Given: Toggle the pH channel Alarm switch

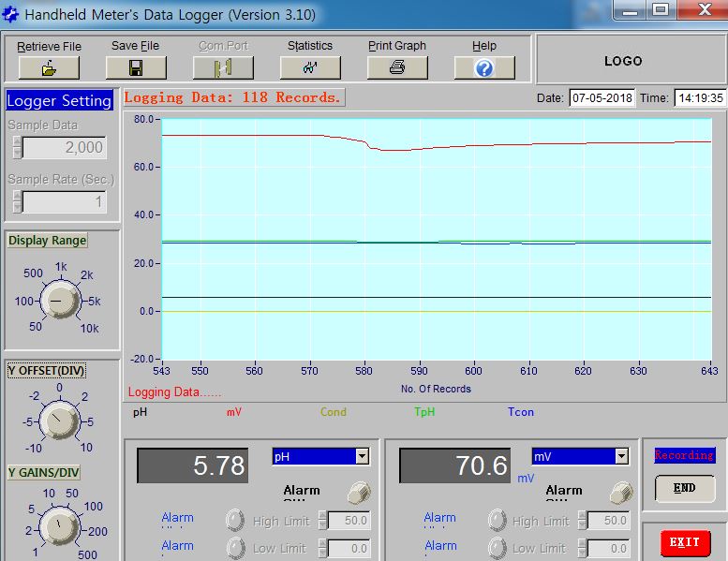Looking at the screenshot, I should click(x=357, y=492).
